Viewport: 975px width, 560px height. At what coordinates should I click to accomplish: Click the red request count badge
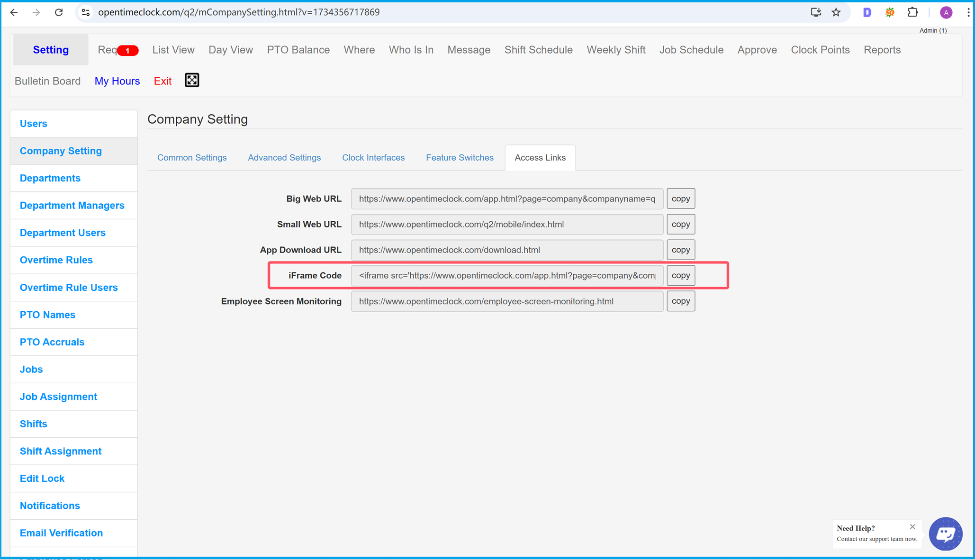click(127, 50)
